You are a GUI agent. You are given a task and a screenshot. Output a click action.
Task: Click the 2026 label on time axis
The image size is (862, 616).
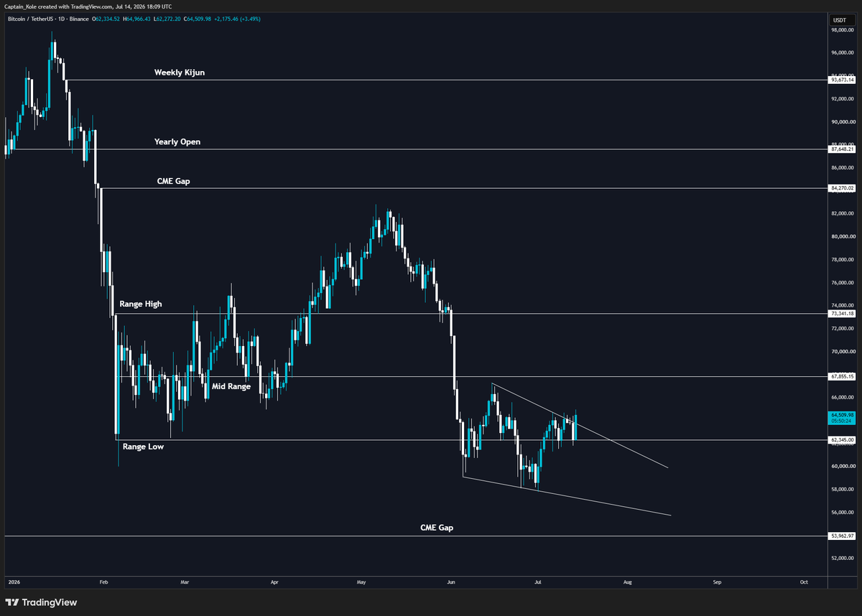tap(14, 581)
